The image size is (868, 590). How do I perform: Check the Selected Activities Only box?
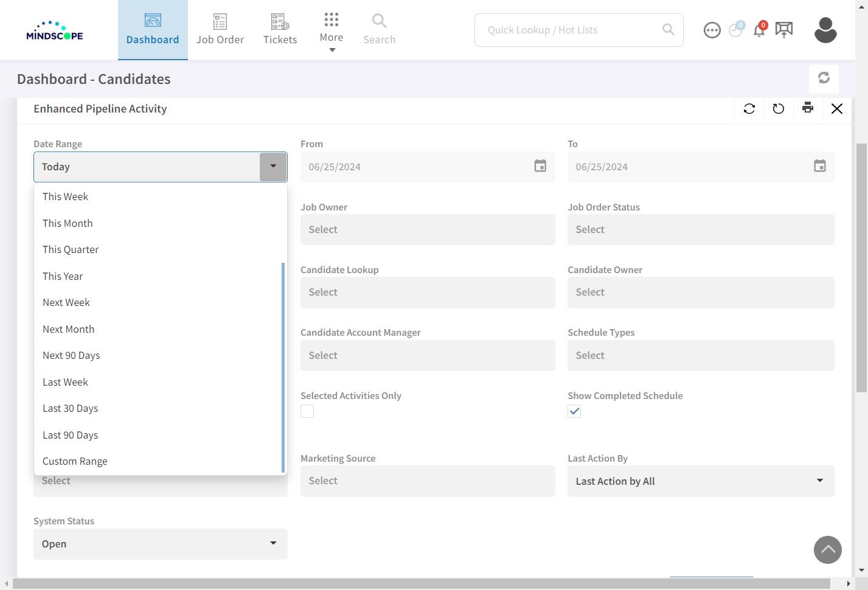[x=307, y=411]
